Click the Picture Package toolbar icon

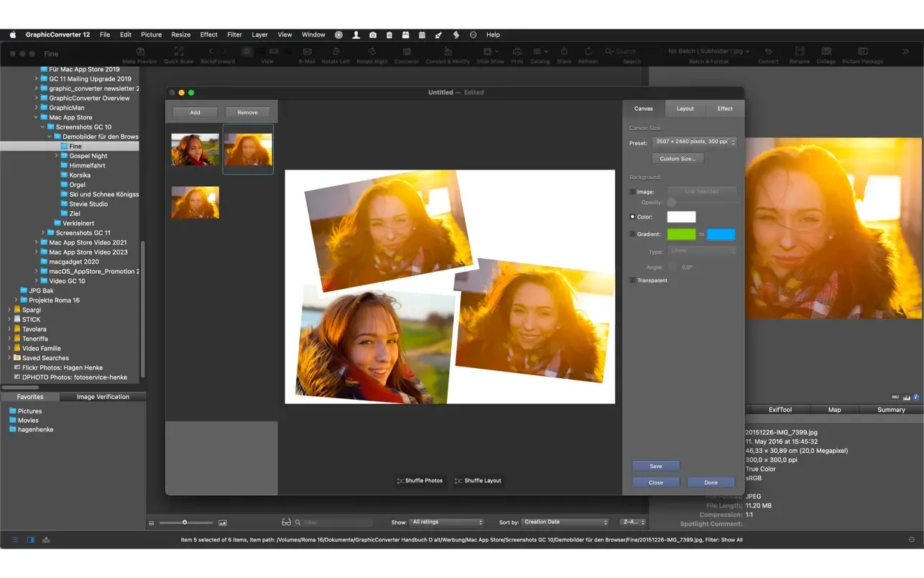(x=863, y=52)
